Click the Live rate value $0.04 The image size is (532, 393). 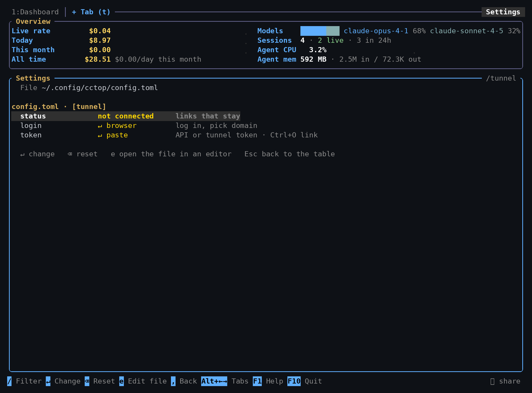click(100, 31)
